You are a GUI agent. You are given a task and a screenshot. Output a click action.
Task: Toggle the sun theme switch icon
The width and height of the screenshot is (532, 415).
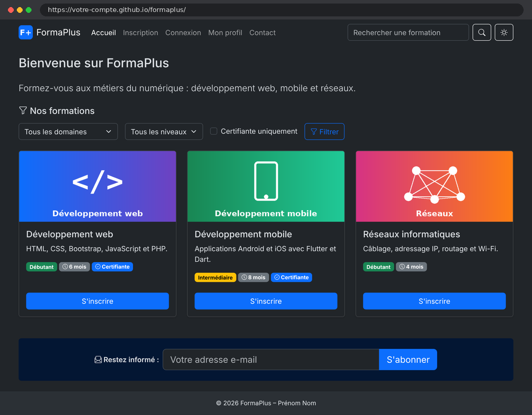(x=504, y=32)
